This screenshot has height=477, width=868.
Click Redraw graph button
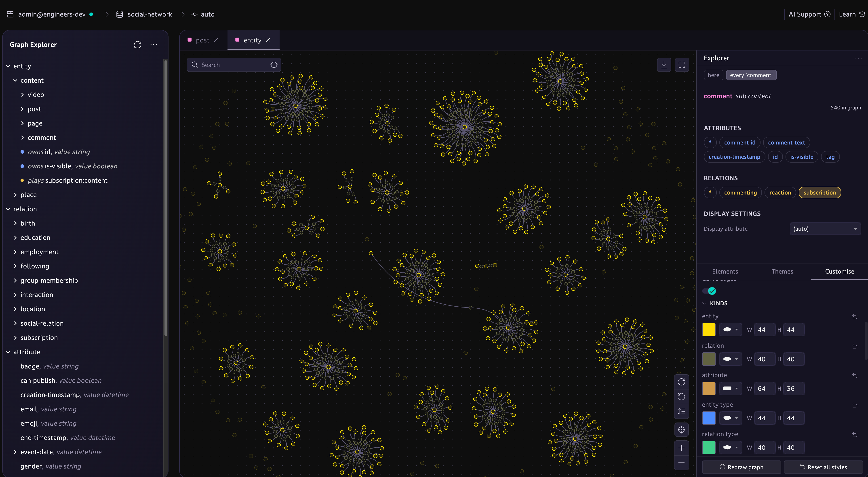tap(741, 467)
